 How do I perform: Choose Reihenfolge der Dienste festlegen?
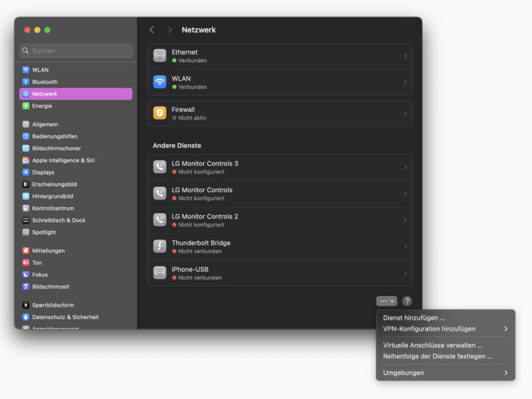[x=437, y=356]
